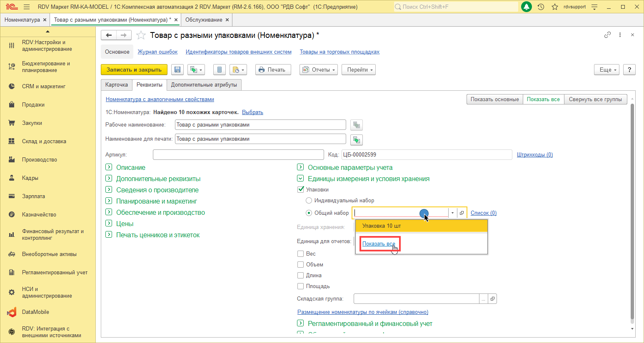The height and width of the screenshot is (343, 644).
Task: Enable the Вес checkbox
Action: click(x=300, y=254)
